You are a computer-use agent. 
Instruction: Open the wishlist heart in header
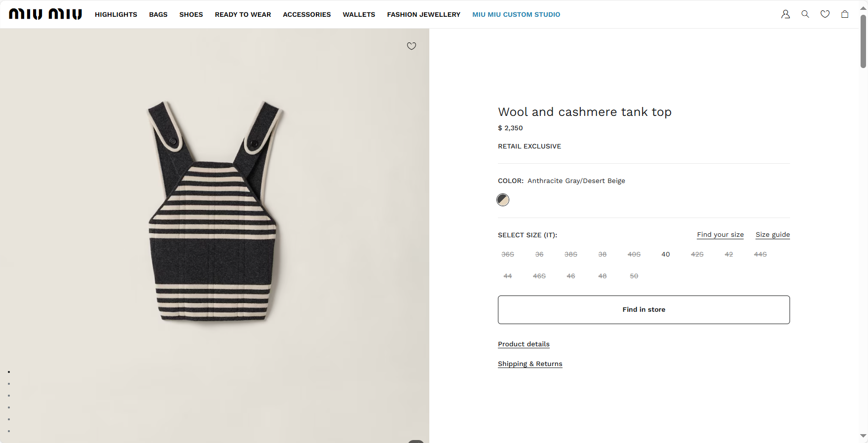pyautogui.click(x=825, y=14)
